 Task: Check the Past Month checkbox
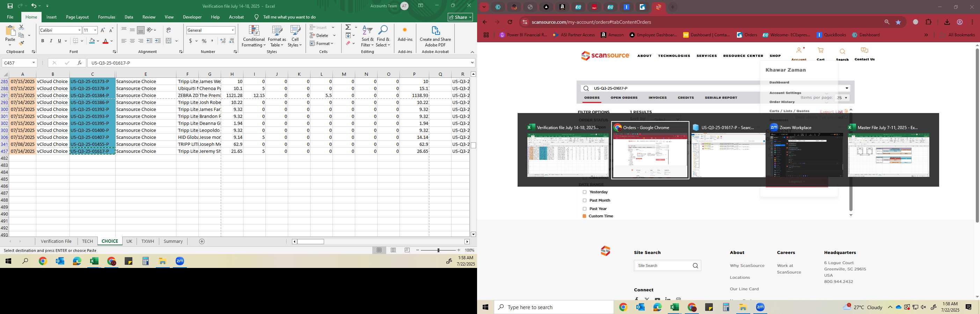pyautogui.click(x=585, y=201)
